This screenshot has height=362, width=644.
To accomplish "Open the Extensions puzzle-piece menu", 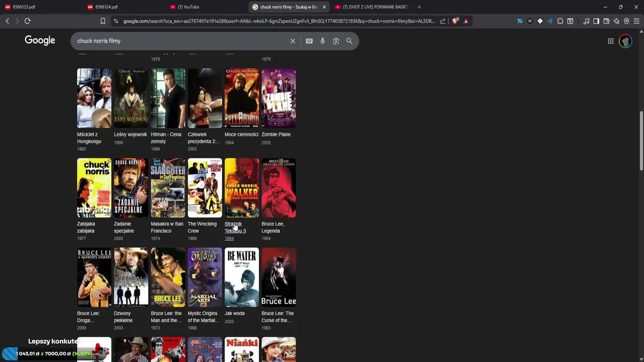I will [560, 21].
